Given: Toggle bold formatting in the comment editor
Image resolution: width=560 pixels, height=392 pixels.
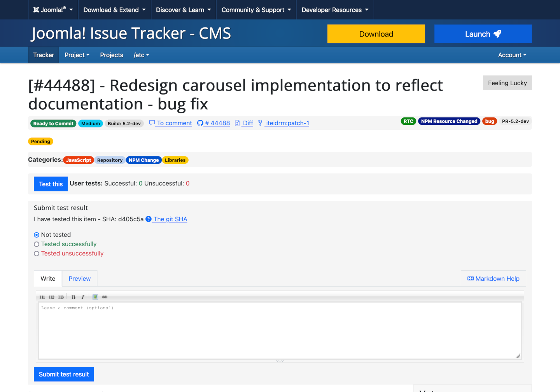Looking at the screenshot, I should pyautogui.click(x=73, y=297).
